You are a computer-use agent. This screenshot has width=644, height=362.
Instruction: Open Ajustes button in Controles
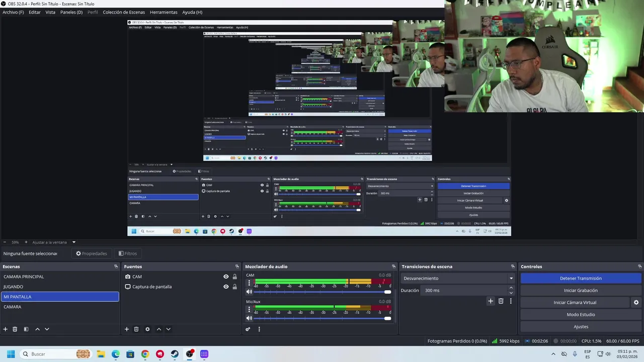(581, 327)
